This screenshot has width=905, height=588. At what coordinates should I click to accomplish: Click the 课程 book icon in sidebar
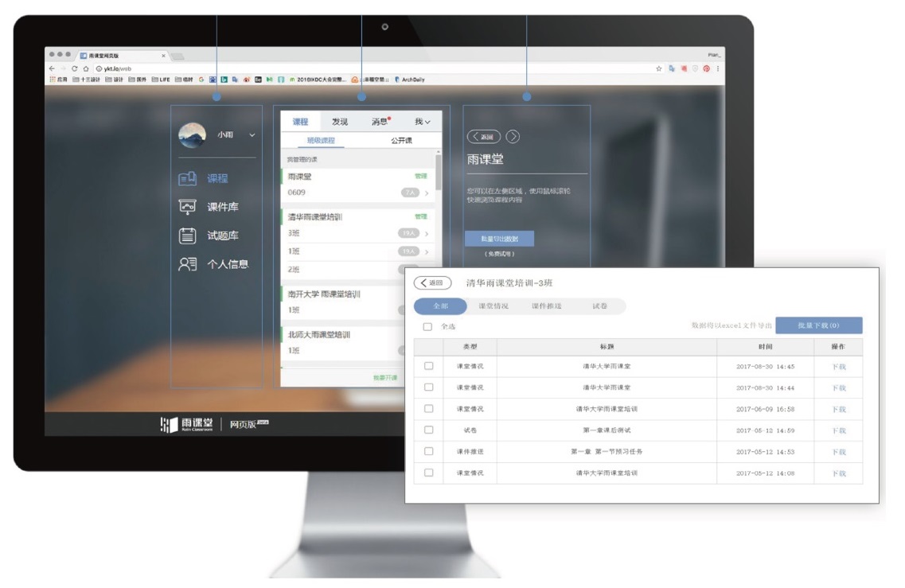coord(187,179)
